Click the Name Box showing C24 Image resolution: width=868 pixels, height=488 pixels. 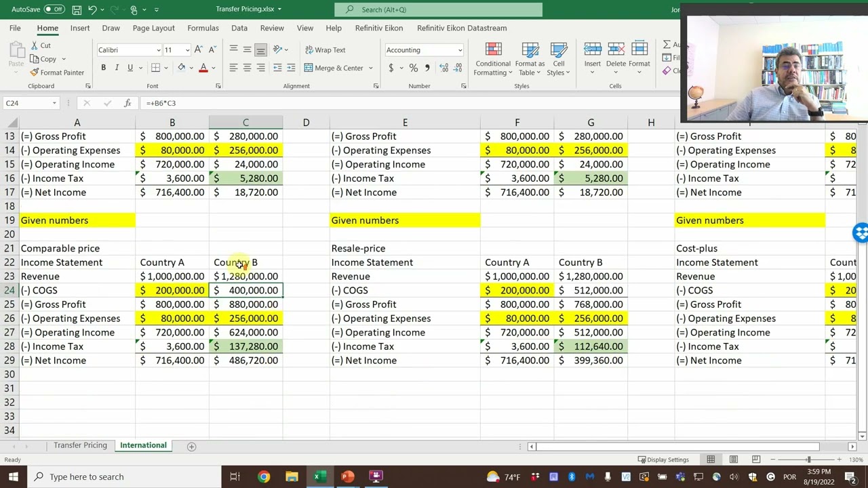click(31, 103)
